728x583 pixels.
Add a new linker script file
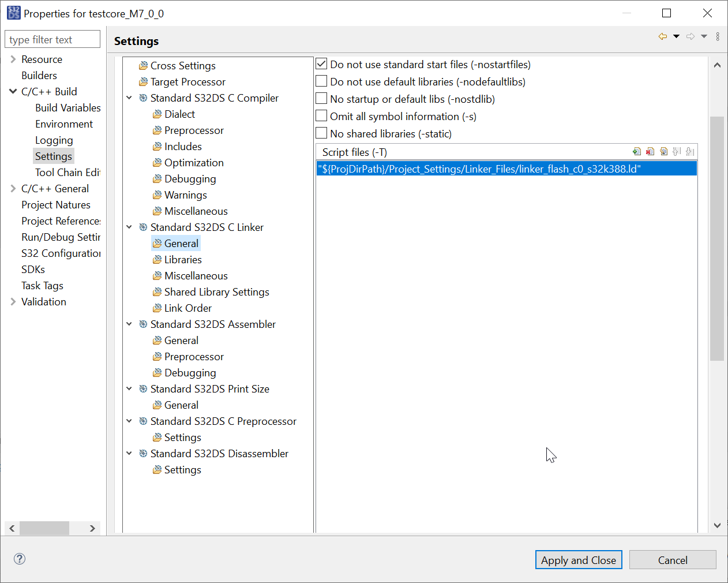pyautogui.click(x=637, y=151)
